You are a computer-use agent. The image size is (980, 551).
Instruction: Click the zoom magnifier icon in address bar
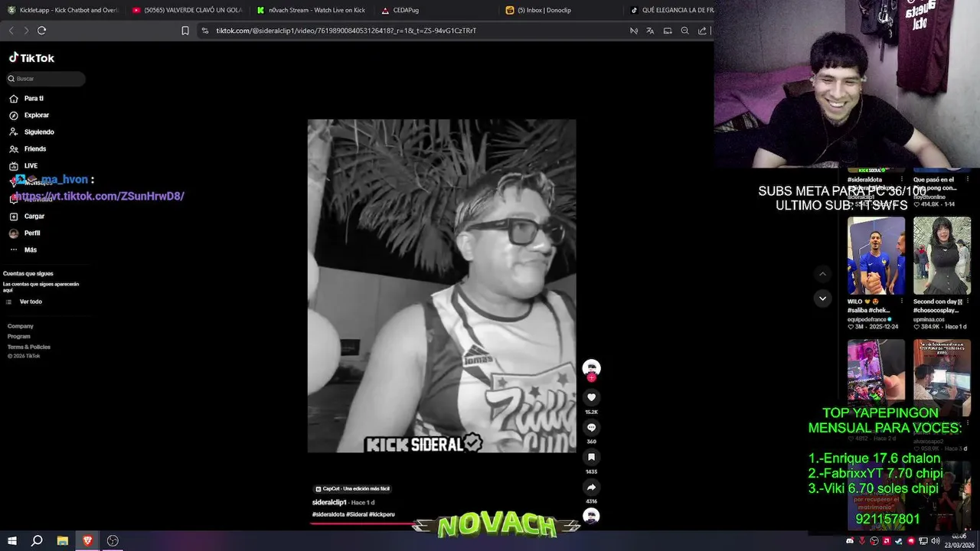click(x=685, y=31)
